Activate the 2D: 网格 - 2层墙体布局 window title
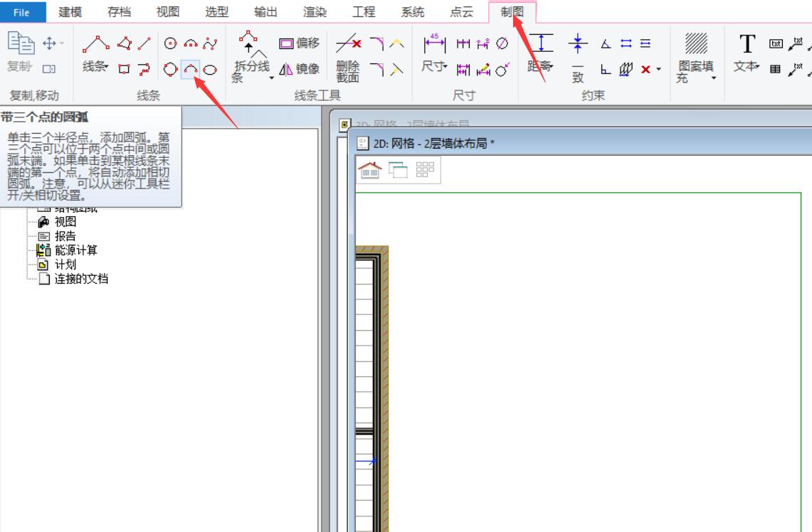Image resolution: width=812 pixels, height=532 pixels. coord(434,144)
